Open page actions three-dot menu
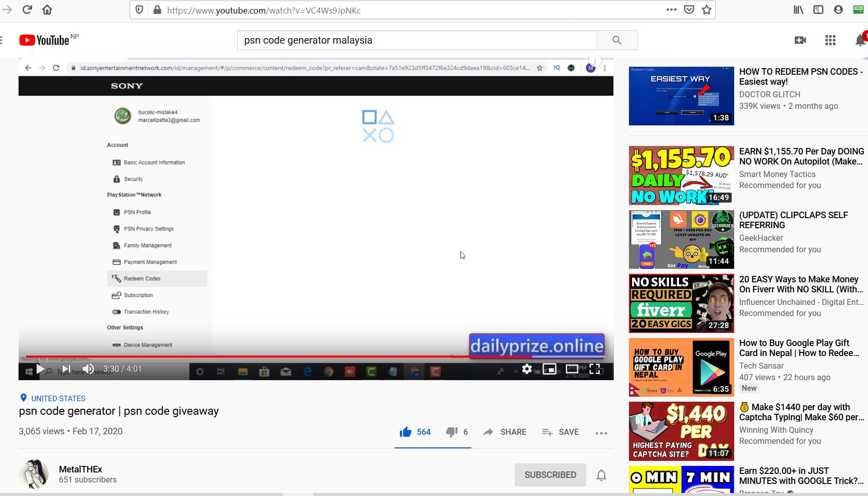This screenshot has height=496, width=868. [672, 10]
